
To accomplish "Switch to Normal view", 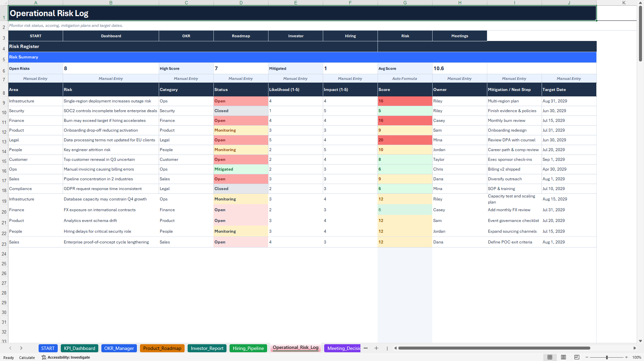I will pyautogui.click(x=550, y=357).
